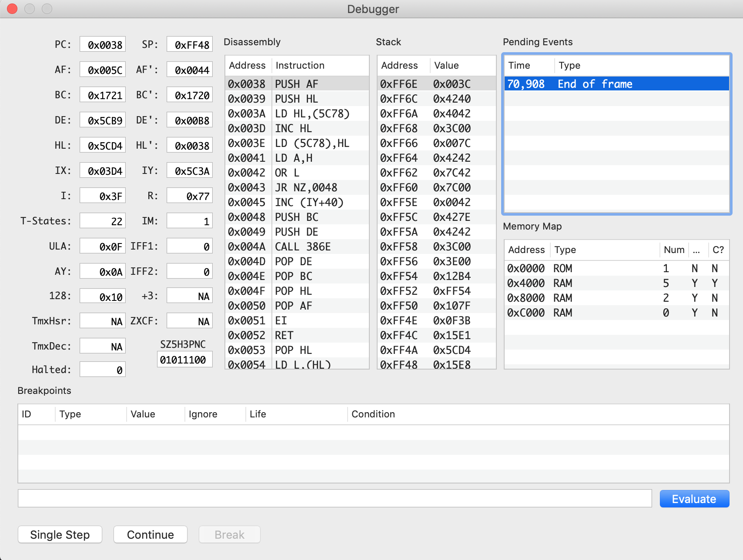This screenshot has width=743, height=560.
Task: Click the ZXCF value field
Action: click(x=190, y=321)
